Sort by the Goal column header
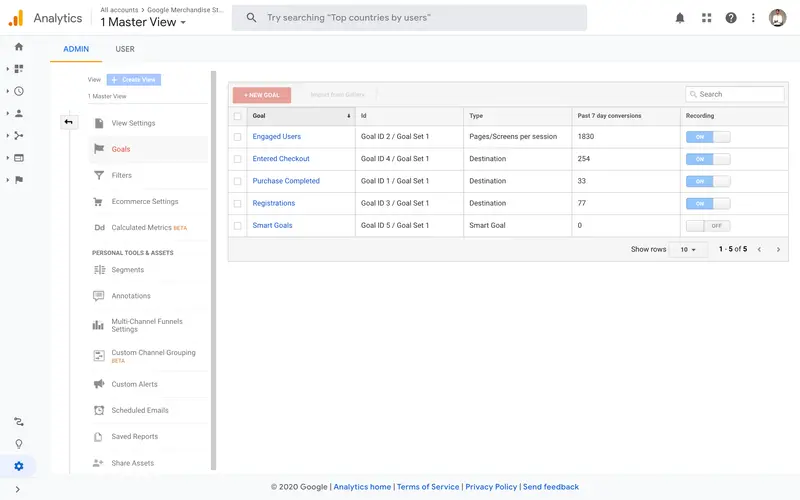The image size is (800, 500). [x=301, y=116]
